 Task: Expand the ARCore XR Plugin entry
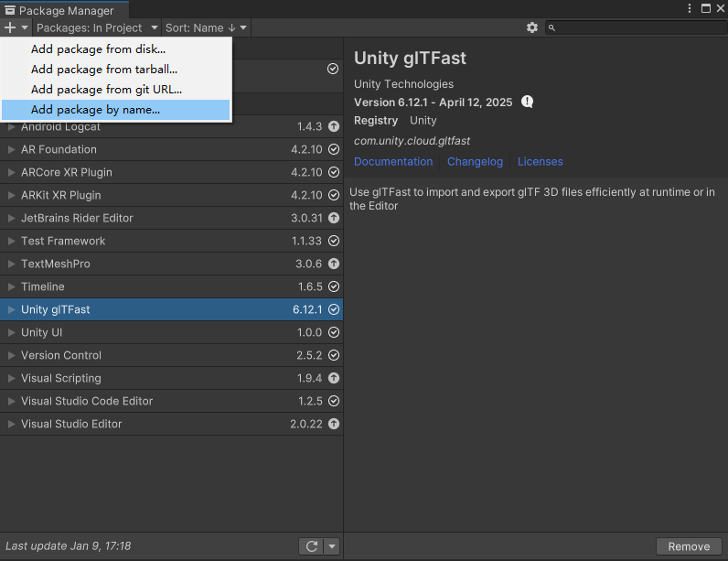pyautogui.click(x=12, y=172)
